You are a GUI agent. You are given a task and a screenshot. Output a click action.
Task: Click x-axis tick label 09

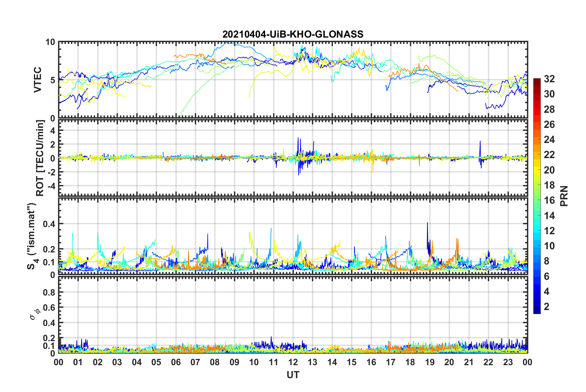(234, 362)
